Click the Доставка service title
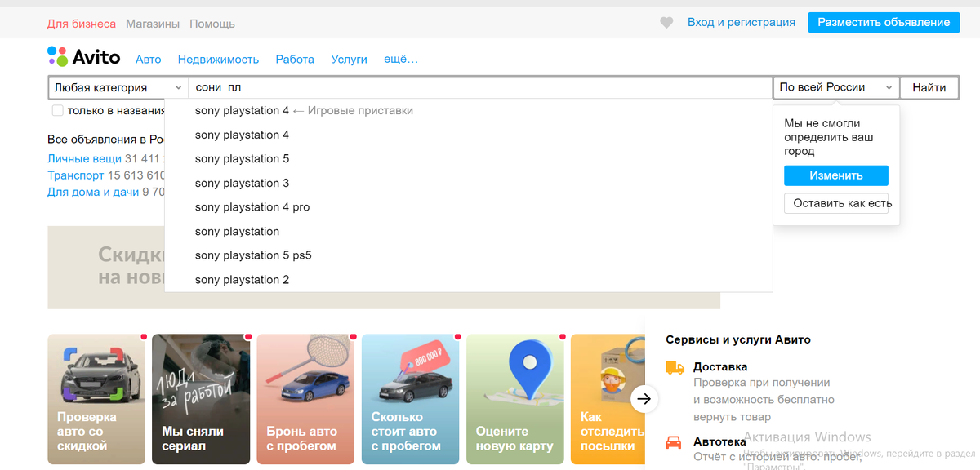This screenshot has width=980, height=470. pos(720,367)
